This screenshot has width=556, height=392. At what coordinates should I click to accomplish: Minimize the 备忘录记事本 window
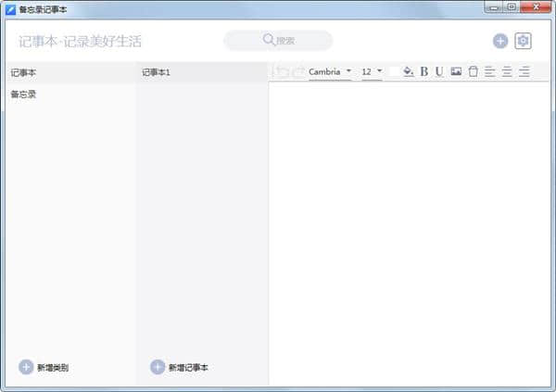click(494, 7)
